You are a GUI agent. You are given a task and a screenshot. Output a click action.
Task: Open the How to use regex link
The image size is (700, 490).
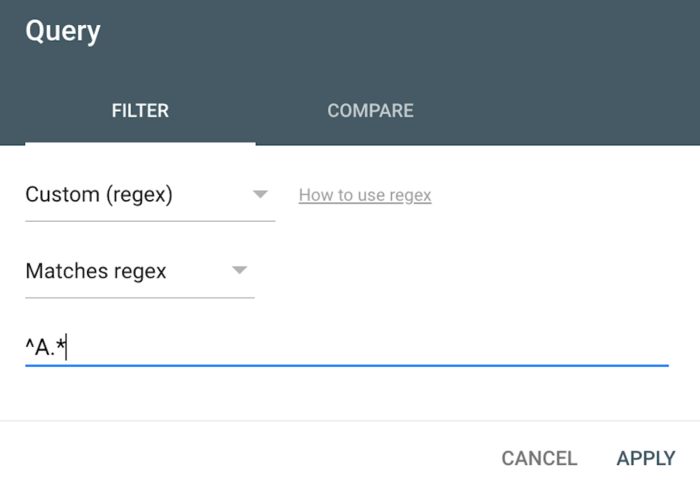coord(365,195)
